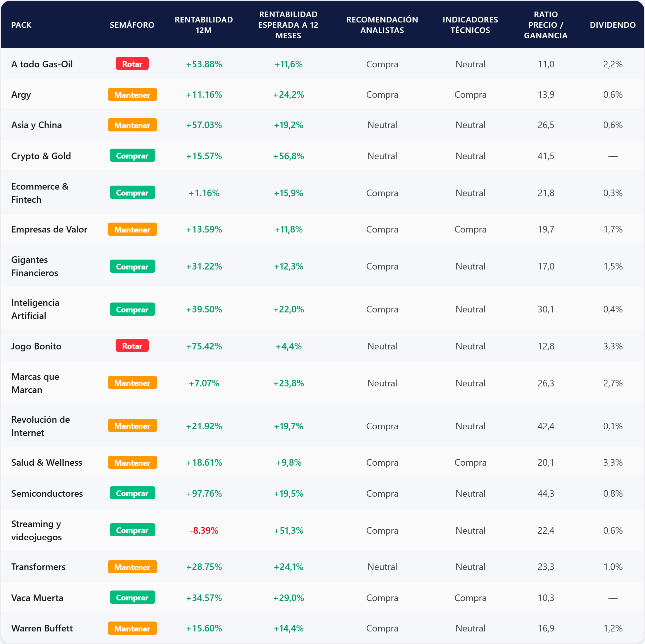Open the Inteligencia Artificial pack name
The width and height of the screenshot is (645, 644).
click(x=35, y=309)
